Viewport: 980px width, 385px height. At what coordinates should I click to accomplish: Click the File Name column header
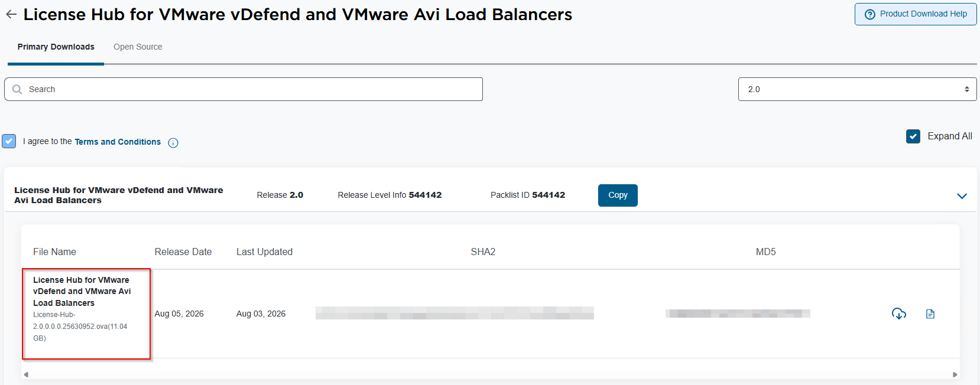[x=54, y=252]
